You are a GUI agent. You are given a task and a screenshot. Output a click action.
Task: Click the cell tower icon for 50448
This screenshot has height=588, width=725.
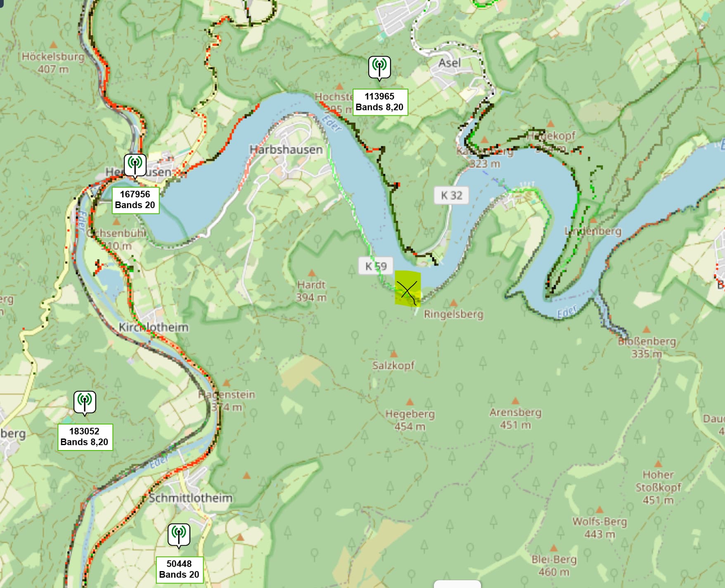(179, 535)
